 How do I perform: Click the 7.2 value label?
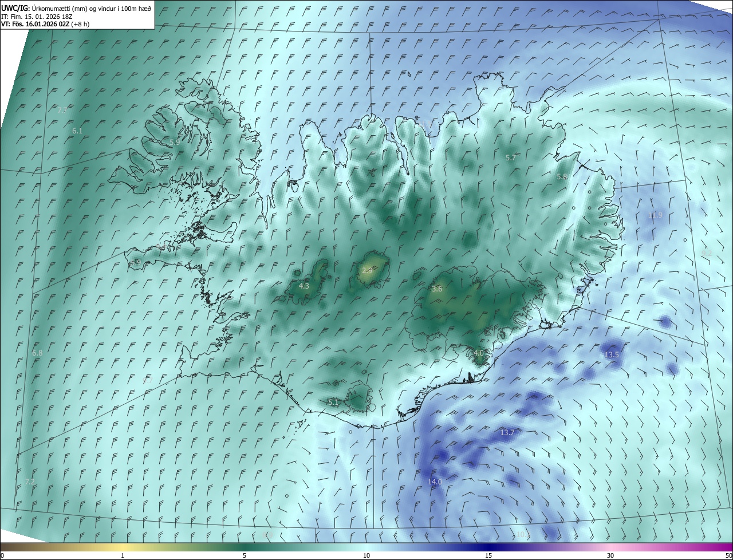click(30, 482)
